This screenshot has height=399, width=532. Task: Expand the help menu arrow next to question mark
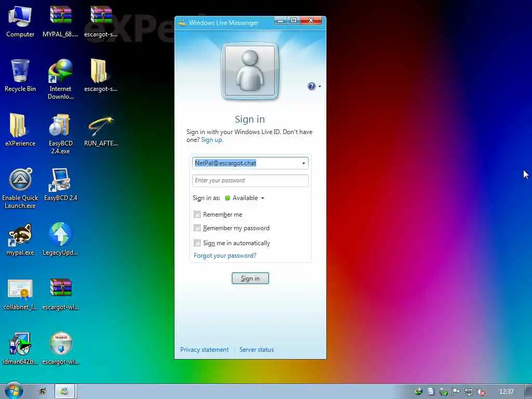(x=320, y=87)
